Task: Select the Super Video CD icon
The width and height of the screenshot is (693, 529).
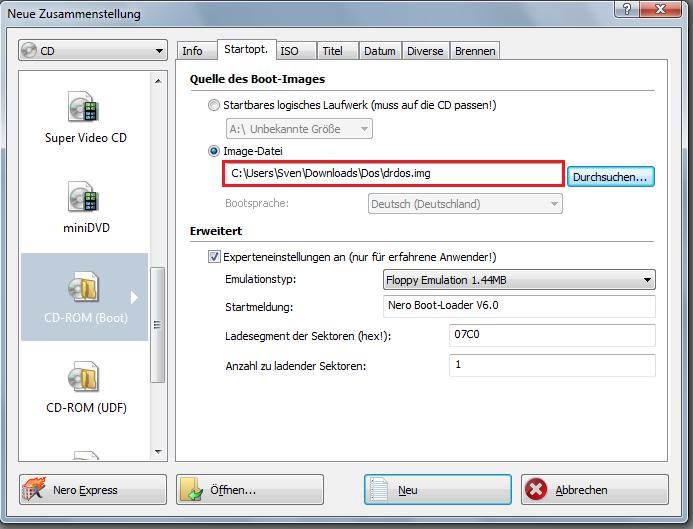Action: (84, 106)
